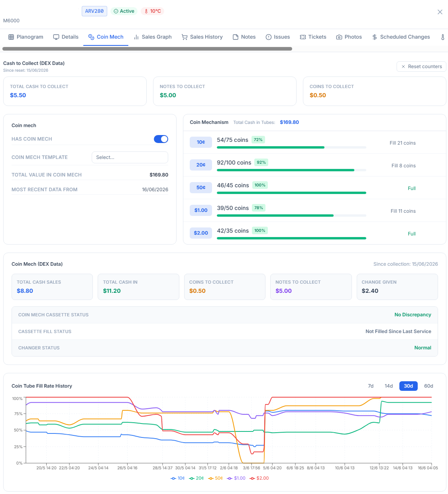Click the 50¢ denomination badge

[201, 188]
